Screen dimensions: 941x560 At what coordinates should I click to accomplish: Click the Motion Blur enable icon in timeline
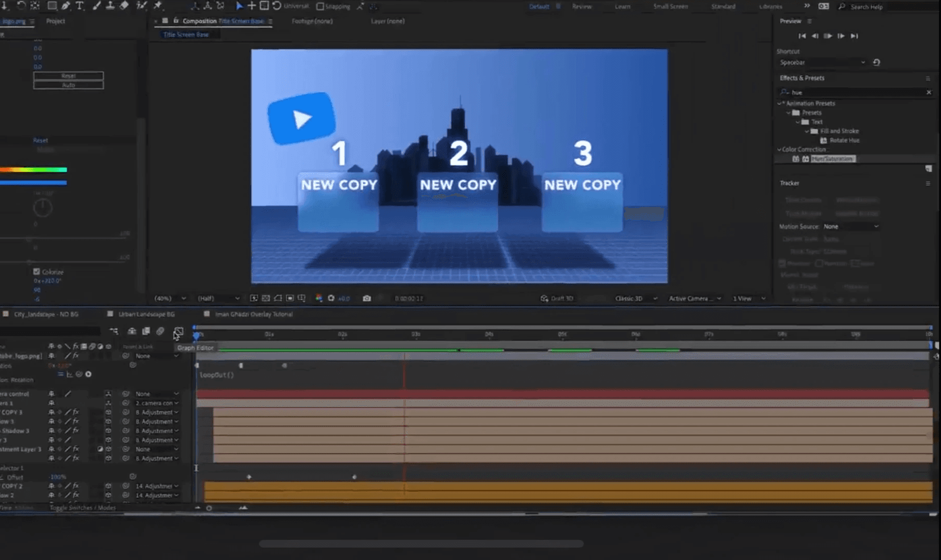[x=160, y=331]
